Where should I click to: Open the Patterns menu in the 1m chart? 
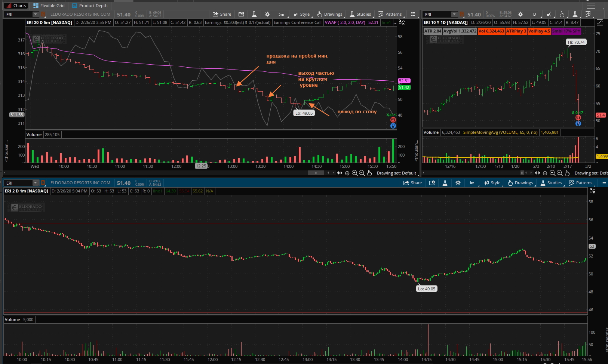pos(581,183)
